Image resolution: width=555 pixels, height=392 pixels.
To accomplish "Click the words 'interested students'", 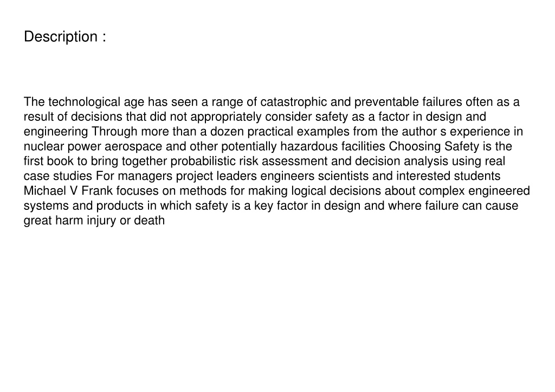I will [448, 176].
